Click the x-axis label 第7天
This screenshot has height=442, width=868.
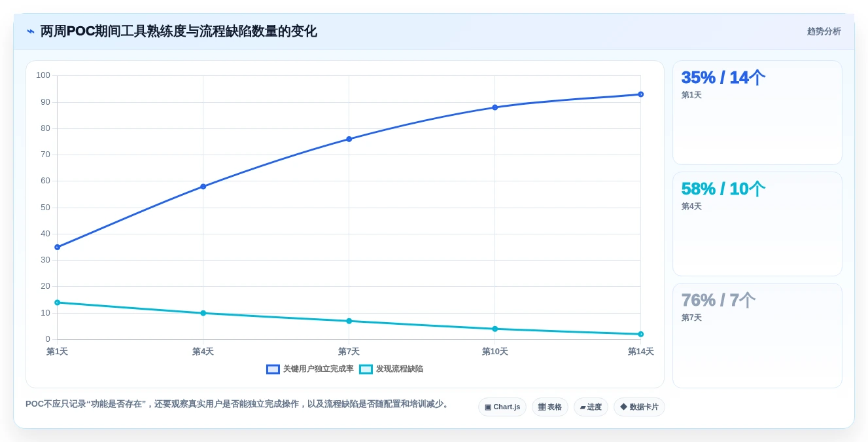click(349, 352)
